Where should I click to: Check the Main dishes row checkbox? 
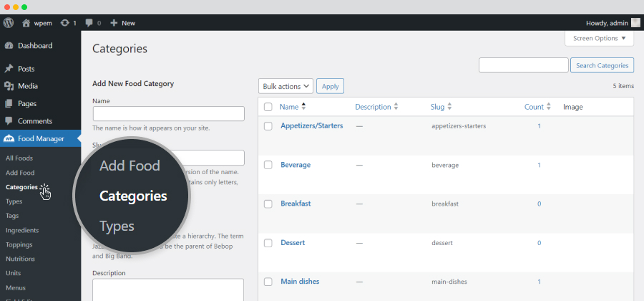click(268, 282)
